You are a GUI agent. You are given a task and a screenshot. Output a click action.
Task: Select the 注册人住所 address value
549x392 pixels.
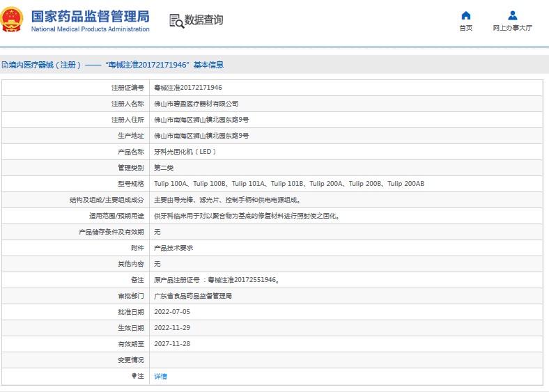coord(201,120)
